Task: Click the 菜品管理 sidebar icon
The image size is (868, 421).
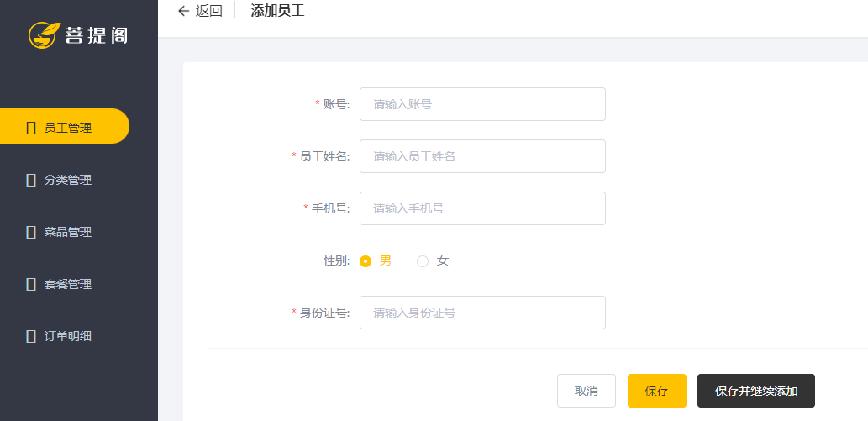Action: (31, 232)
